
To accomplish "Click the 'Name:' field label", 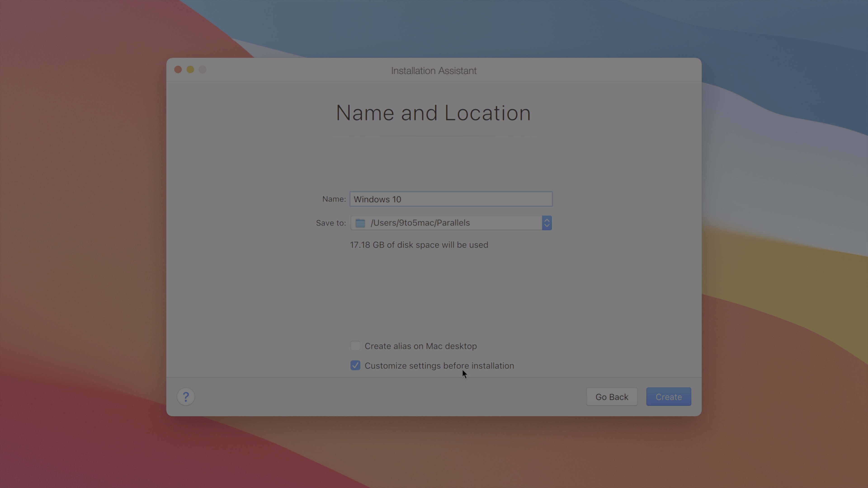I will [334, 199].
